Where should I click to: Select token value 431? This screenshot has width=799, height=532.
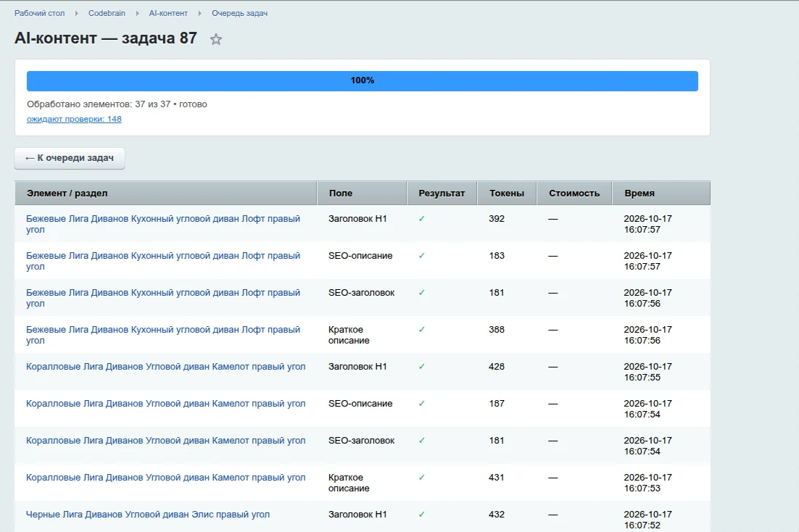[497, 477]
